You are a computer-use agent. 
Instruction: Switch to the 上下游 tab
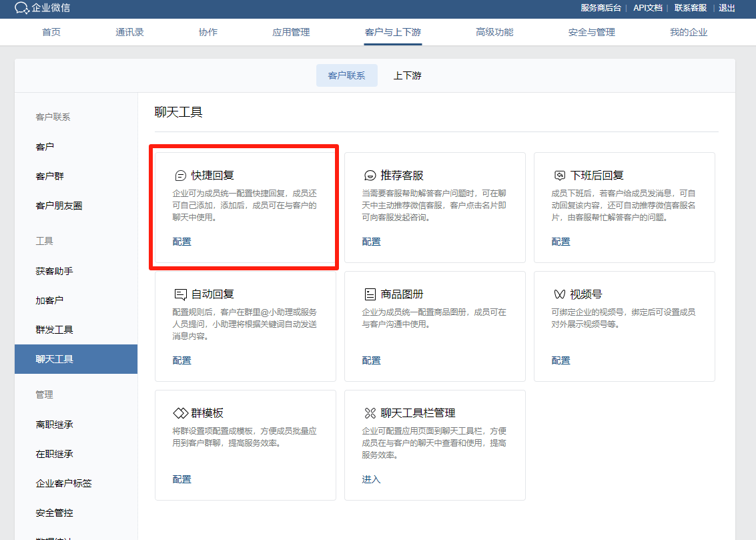pyautogui.click(x=407, y=75)
